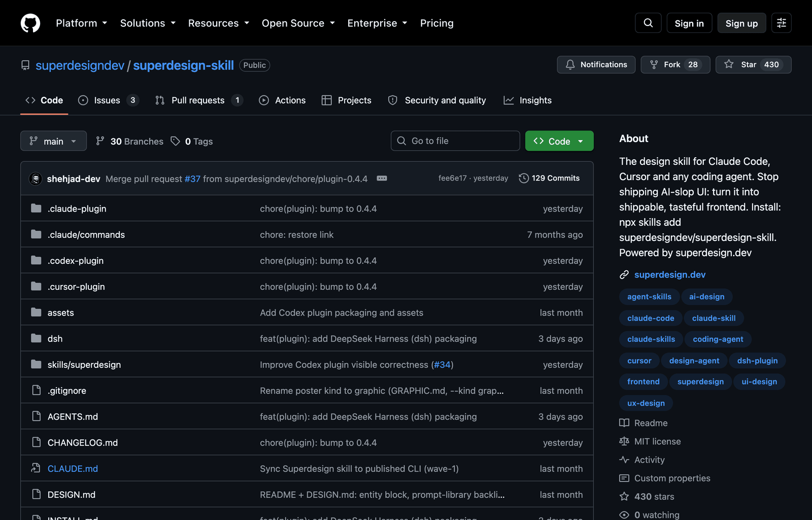Click file icon of .gitignore
Viewport: 812px width, 520px height.
(36, 390)
